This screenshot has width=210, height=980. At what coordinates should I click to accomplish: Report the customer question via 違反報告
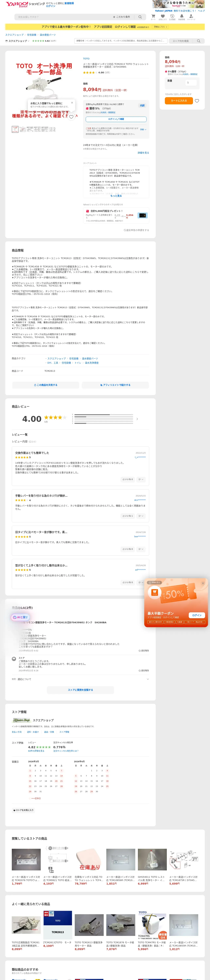pyautogui.click(x=144, y=651)
